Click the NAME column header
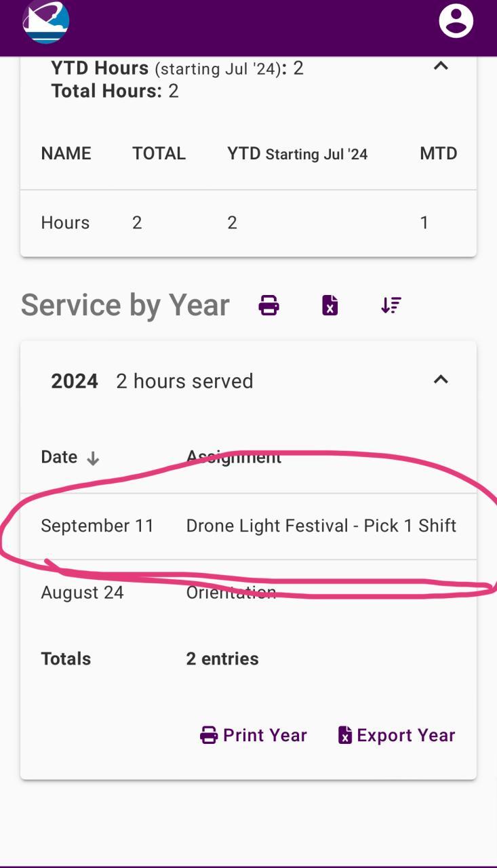Image resolution: width=497 pixels, height=868 pixels. (66, 153)
